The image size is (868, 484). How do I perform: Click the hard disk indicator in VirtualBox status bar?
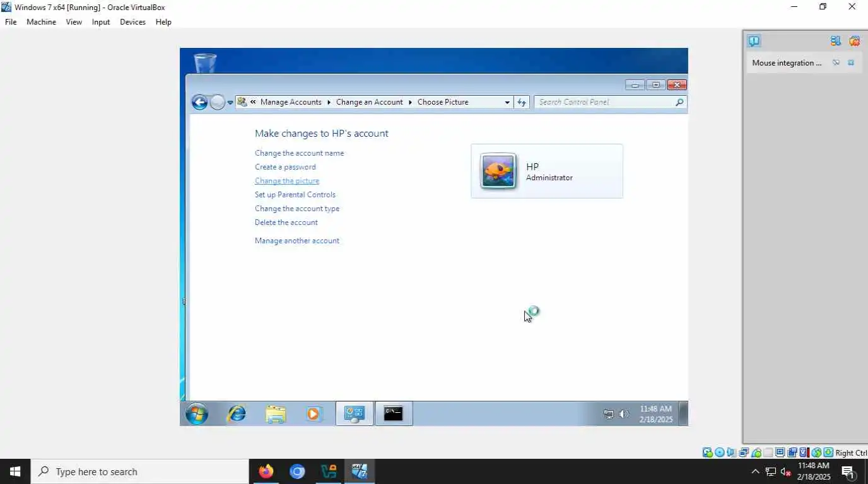708,452
